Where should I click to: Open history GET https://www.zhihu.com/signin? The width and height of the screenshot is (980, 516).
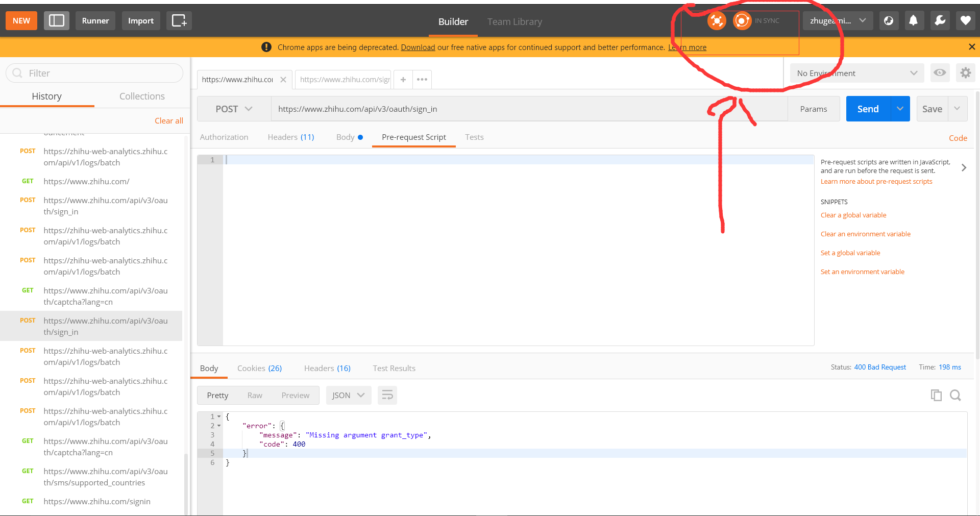(91, 501)
